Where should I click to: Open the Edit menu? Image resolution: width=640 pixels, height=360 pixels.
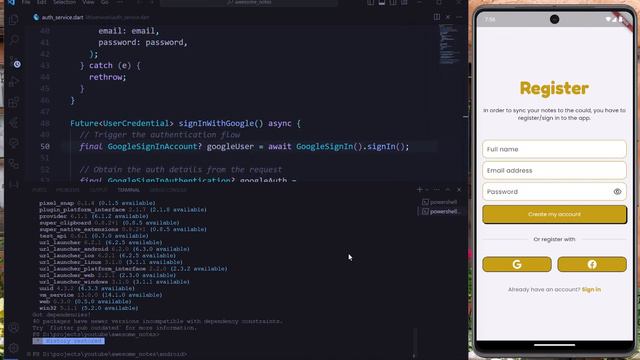point(41,2)
